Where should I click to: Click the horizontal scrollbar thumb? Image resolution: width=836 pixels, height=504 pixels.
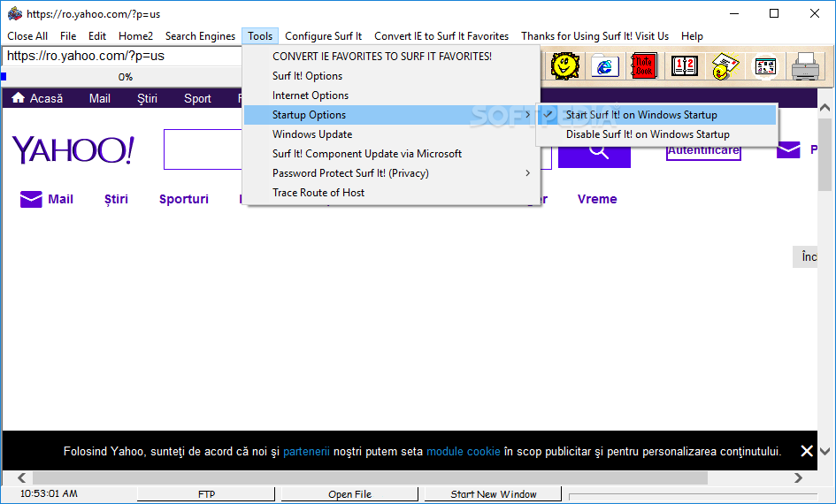click(370, 477)
